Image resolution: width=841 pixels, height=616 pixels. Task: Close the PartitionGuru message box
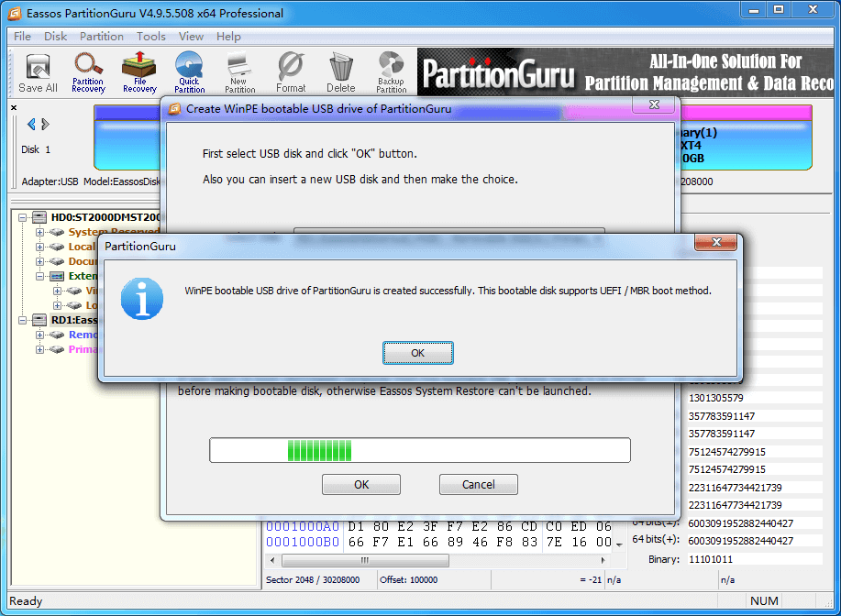tap(716, 242)
